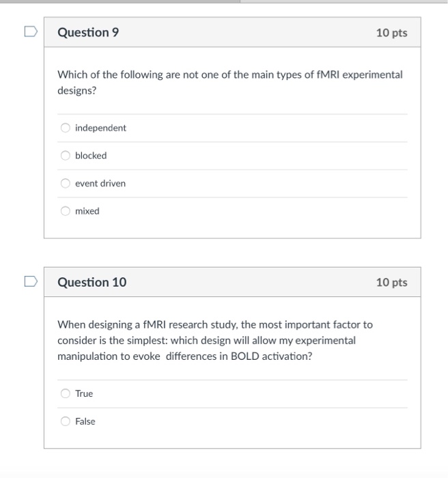The width and height of the screenshot is (448, 478).
Task: Flag Question 9 for review
Action: (31, 31)
